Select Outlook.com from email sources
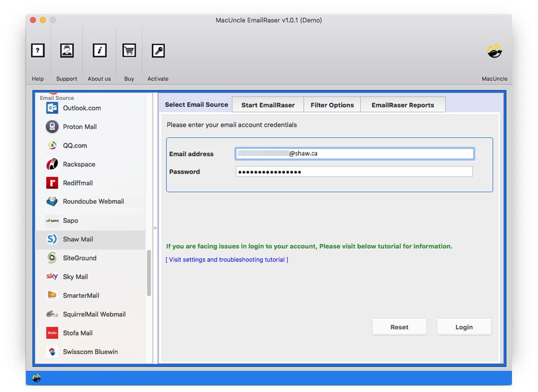 pos(81,108)
